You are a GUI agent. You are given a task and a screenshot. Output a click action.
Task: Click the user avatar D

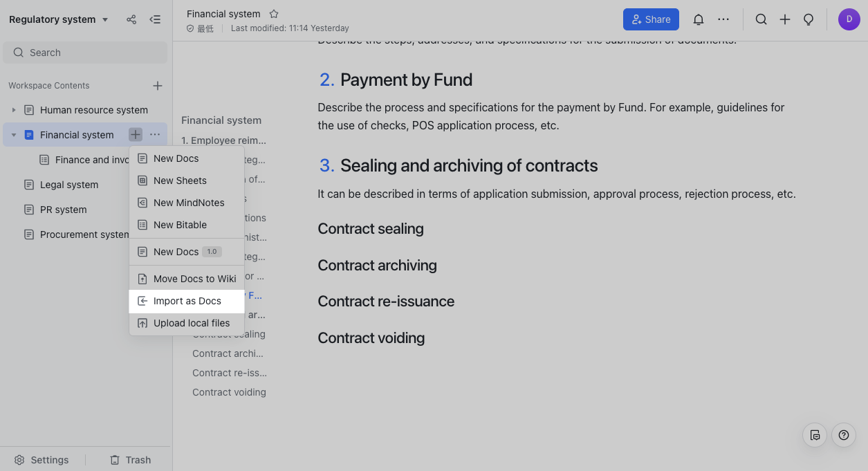click(x=849, y=19)
